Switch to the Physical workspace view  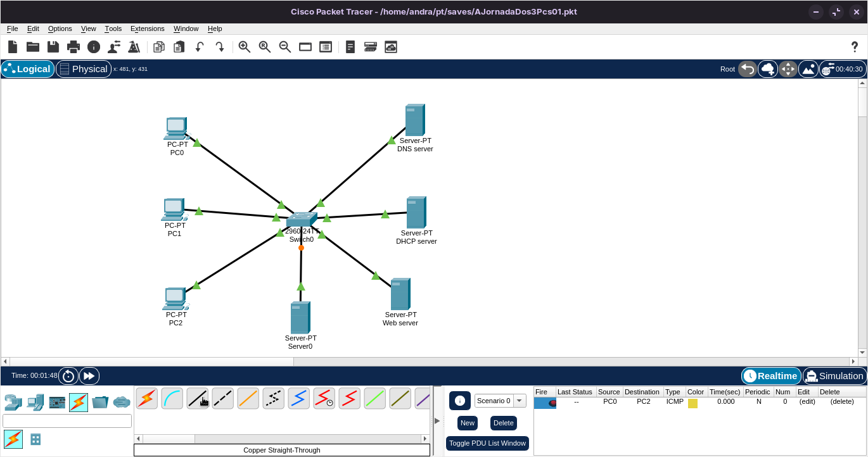click(84, 69)
